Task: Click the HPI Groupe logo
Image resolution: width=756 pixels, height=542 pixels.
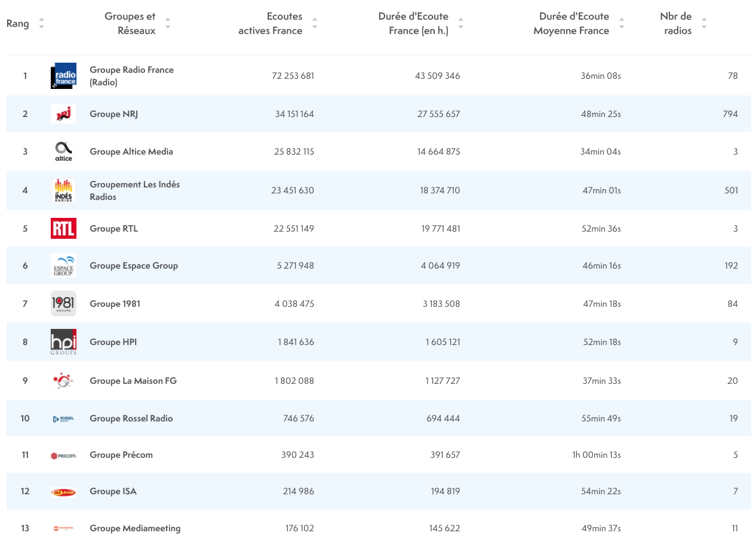Action: click(x=63, y=342)
